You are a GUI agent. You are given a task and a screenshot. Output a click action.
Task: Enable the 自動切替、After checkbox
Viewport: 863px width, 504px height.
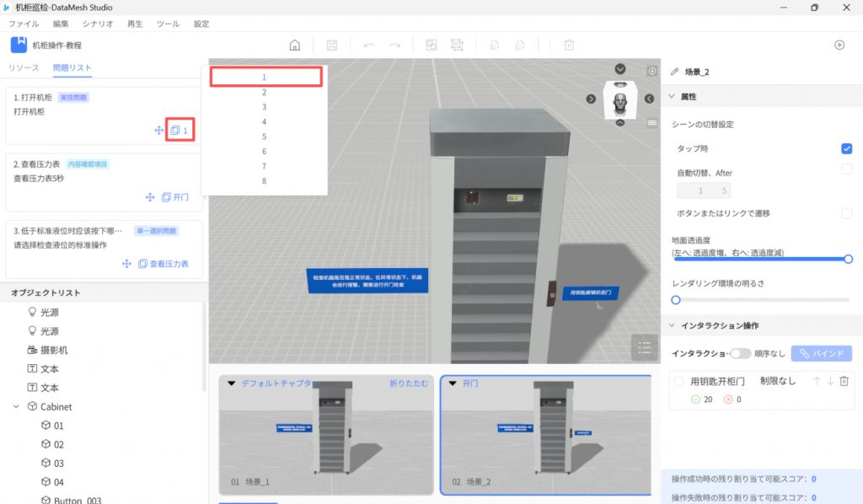click(846, 170)
